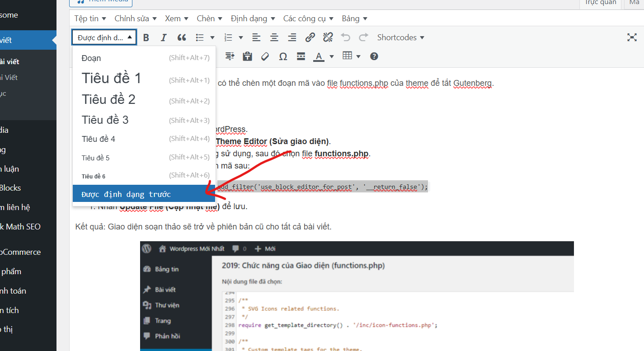Insert a numbered list

point(228,37)
